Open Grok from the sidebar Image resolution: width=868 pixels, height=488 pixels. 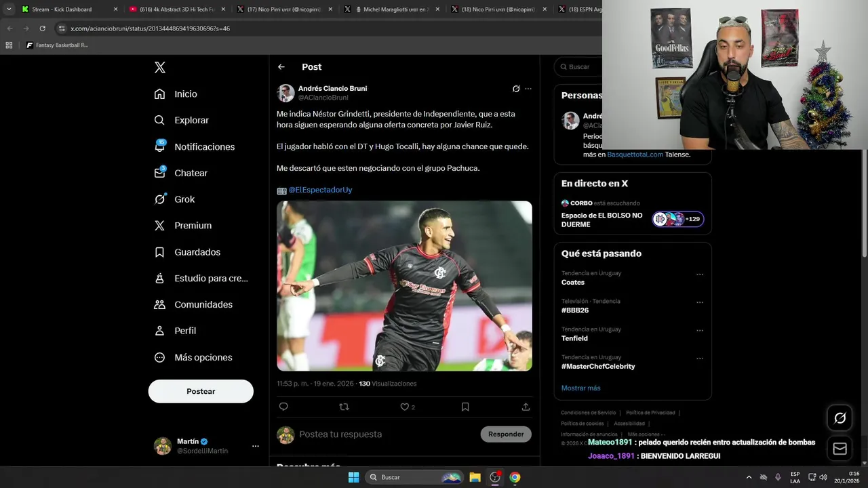tap(174, 199)
